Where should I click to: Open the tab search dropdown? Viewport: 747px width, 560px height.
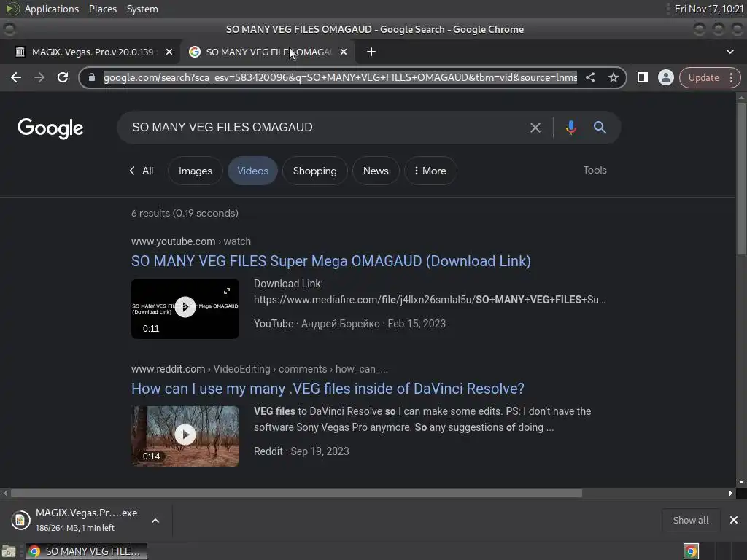(729, 52)
